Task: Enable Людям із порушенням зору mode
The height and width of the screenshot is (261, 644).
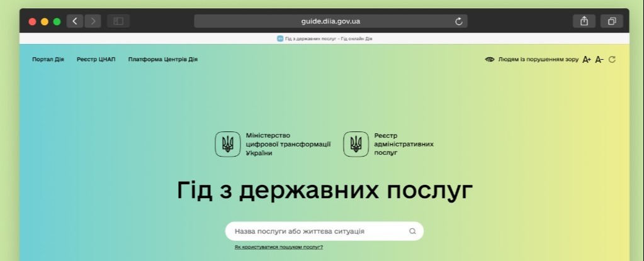Action: [538, 60]
